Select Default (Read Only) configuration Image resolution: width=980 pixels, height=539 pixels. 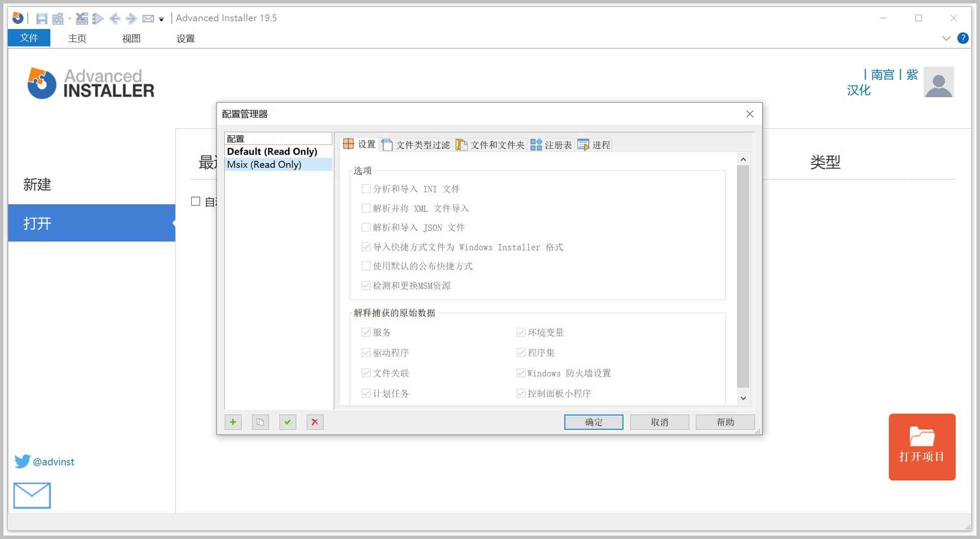[278, 152]
